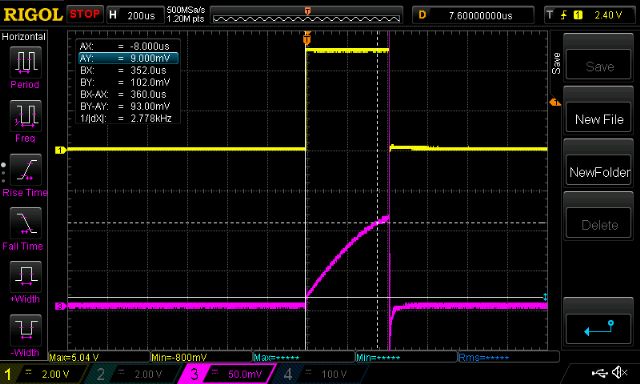This screenshot has height=384, width=640.
Task: Click the USB status icon
Action: pos(600,373)
